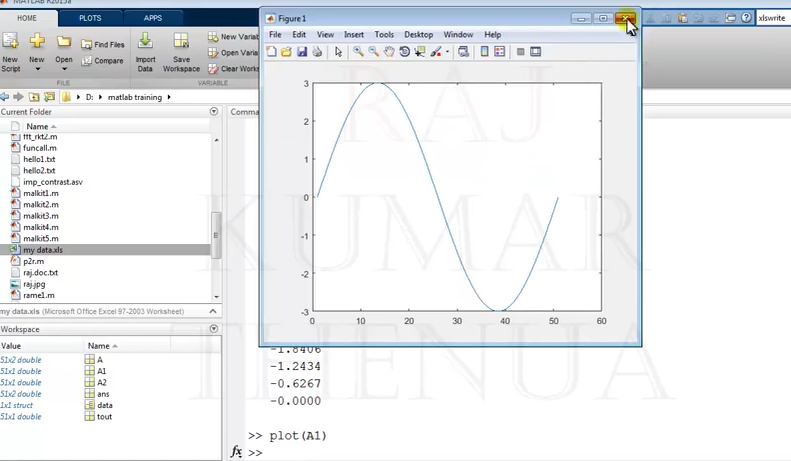Click Open File icon in Figure 1 toolbar
The width and height of the screenshot is (791, 461).
287,51
